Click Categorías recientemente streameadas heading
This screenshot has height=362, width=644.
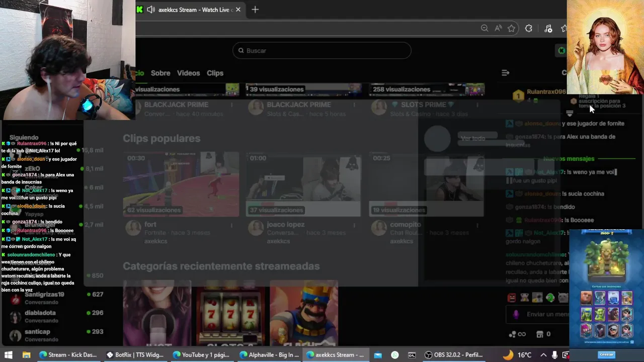click(221, 266)
